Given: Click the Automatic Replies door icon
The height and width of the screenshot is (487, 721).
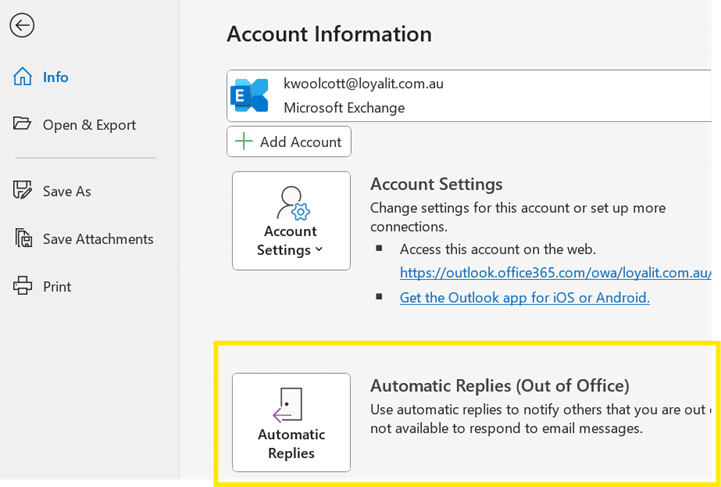Looking at the screenshot, I should [288, 405].
